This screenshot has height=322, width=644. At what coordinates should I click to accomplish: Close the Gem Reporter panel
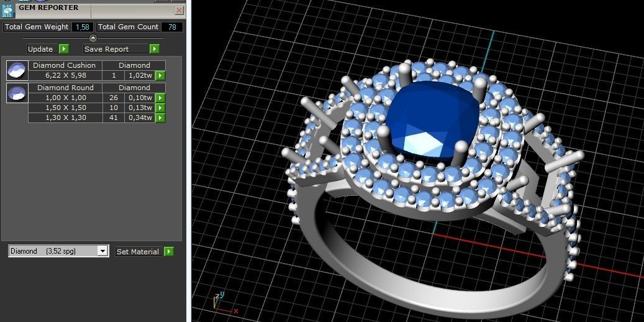coord(179,11)
